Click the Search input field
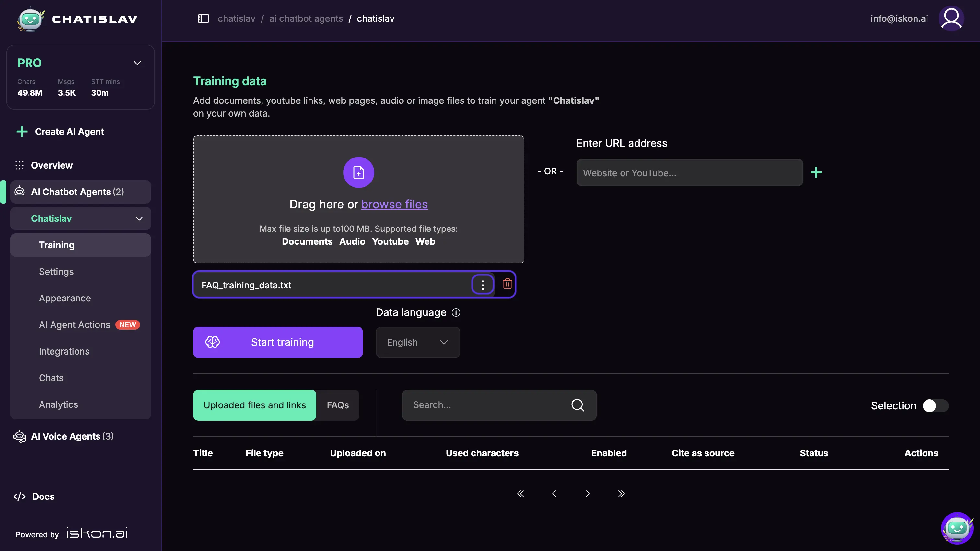Screen dimensions: 980x551 [x=499, y=405]
